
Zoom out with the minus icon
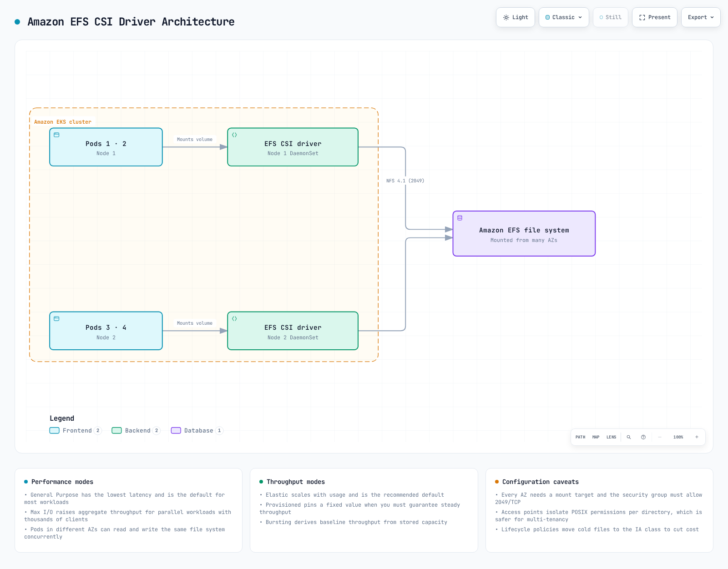pyautogui.click(x=660, y=437)
